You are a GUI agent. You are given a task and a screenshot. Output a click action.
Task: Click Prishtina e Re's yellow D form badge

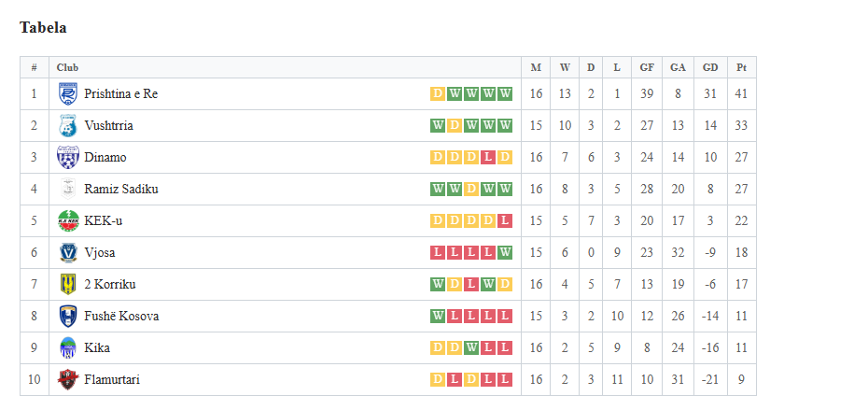[438, 93]
